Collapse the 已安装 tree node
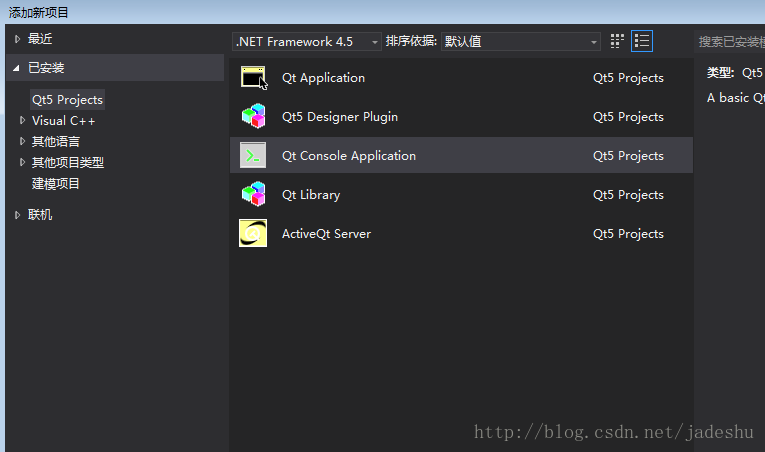This screenshot has height=452, width=765. [16, 68]
